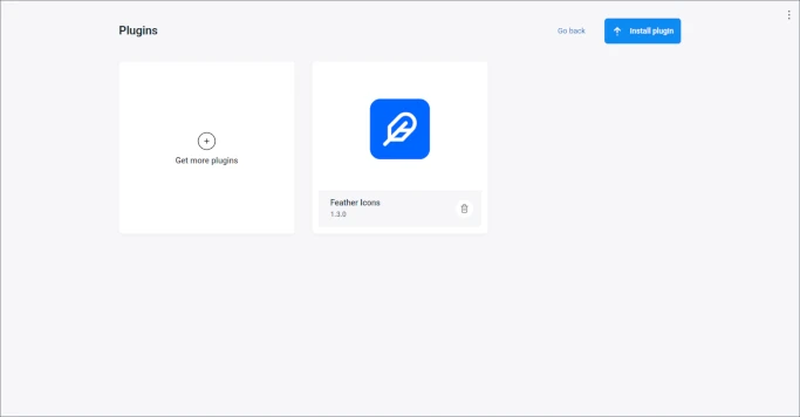The height and width of the screenshot is (417, 800).
Task: Click the Plugins page heading
Action: click(x=138, y=31)
